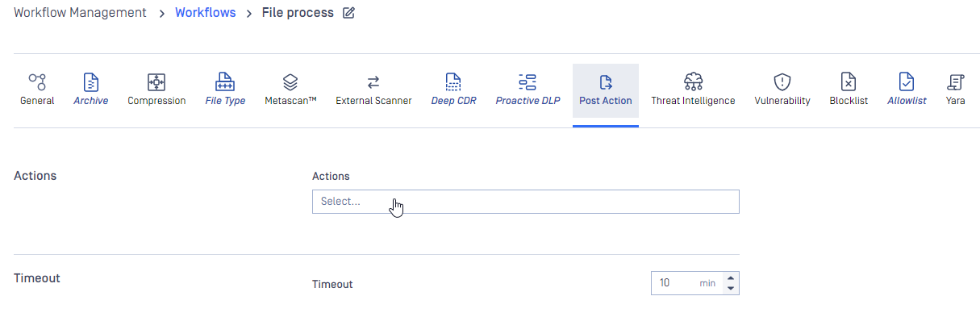Click the File process breadcrumb title
The height and width of the screenshot is (317, 980).
pyautogui.click(x=298, y=13)
